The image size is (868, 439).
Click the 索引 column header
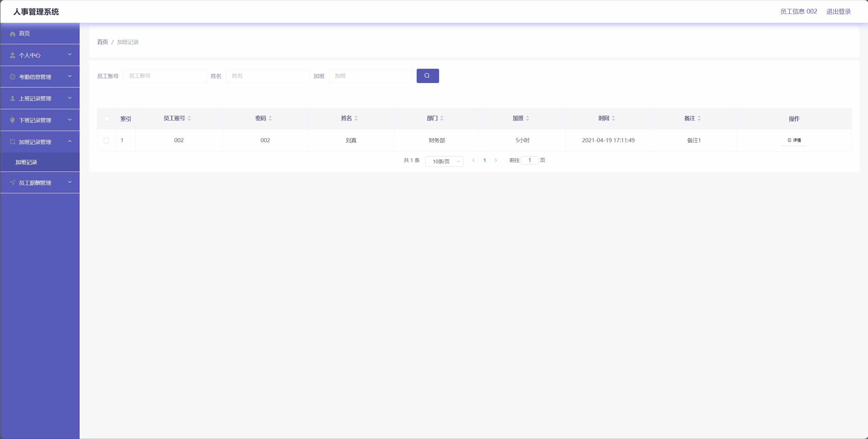coord(126,119)
